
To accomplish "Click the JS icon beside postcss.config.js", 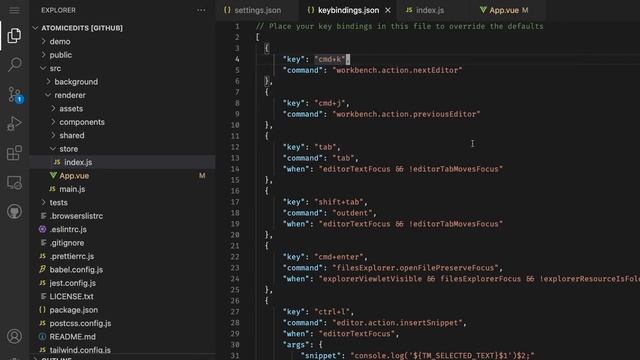I will [42, 323].
